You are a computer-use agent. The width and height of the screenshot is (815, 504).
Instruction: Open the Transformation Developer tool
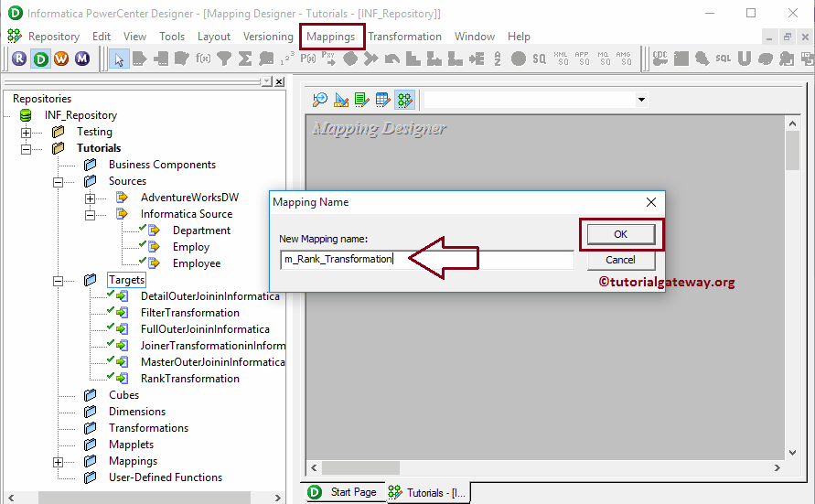[x=361, y=99]
